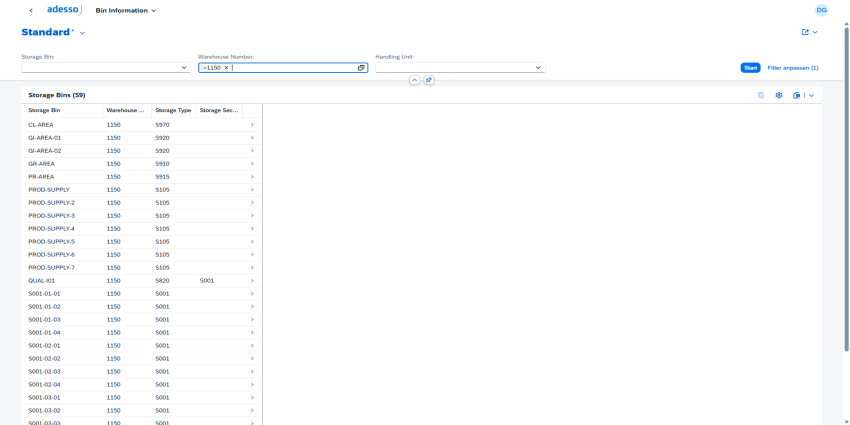Open the Handling Unit dropdown
This screenshot has height=425, width=850.
pos(538,68)
